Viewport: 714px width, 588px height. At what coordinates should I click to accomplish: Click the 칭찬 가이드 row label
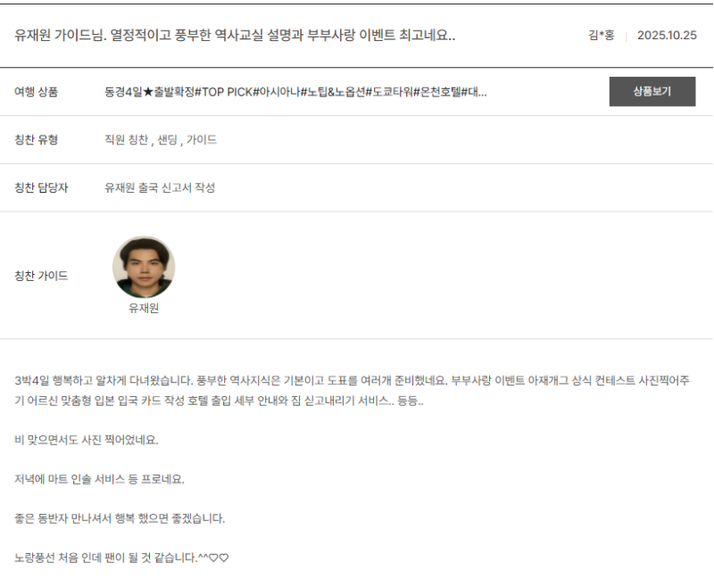[x=42, y=276]
